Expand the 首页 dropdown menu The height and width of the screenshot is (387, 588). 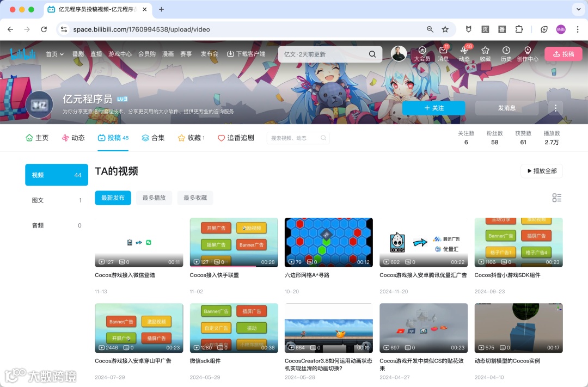click(x=55, y=54)
